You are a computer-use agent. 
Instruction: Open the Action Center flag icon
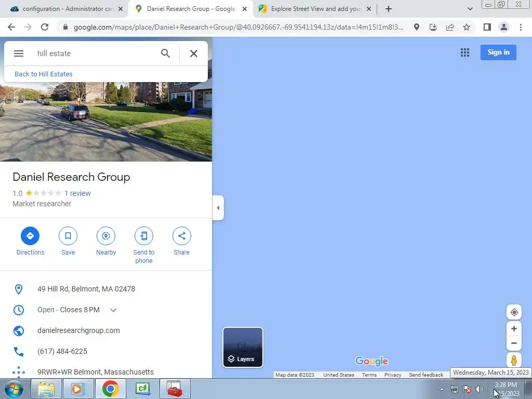point(467,389)
